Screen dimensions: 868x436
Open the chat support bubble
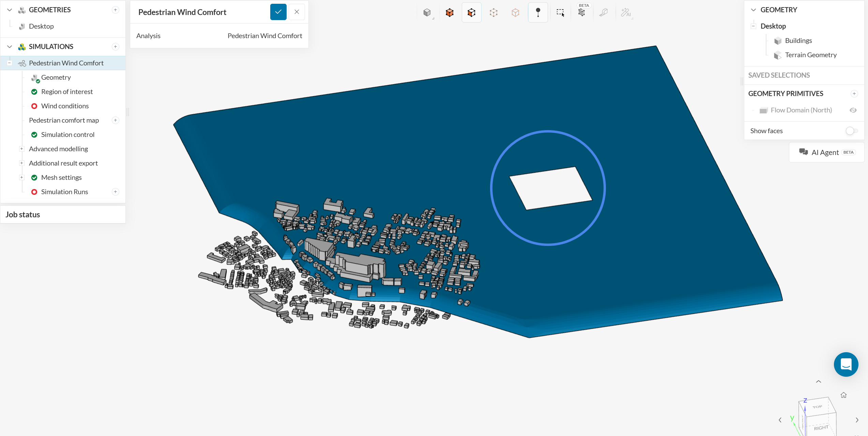point(846,364)
